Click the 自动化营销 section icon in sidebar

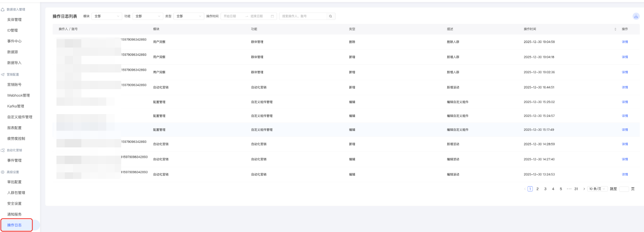[3, 150]
